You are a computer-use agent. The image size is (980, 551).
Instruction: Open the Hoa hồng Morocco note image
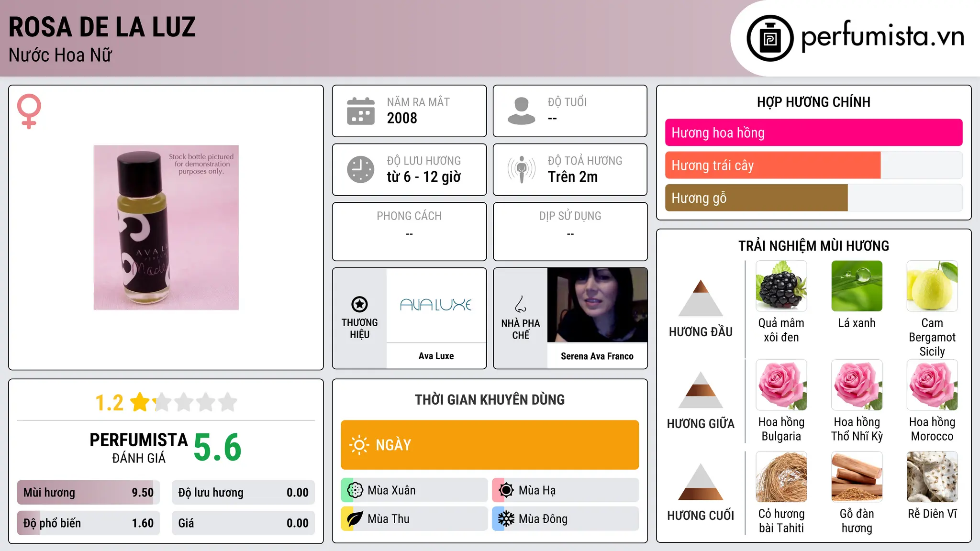[x=932, y=385]
